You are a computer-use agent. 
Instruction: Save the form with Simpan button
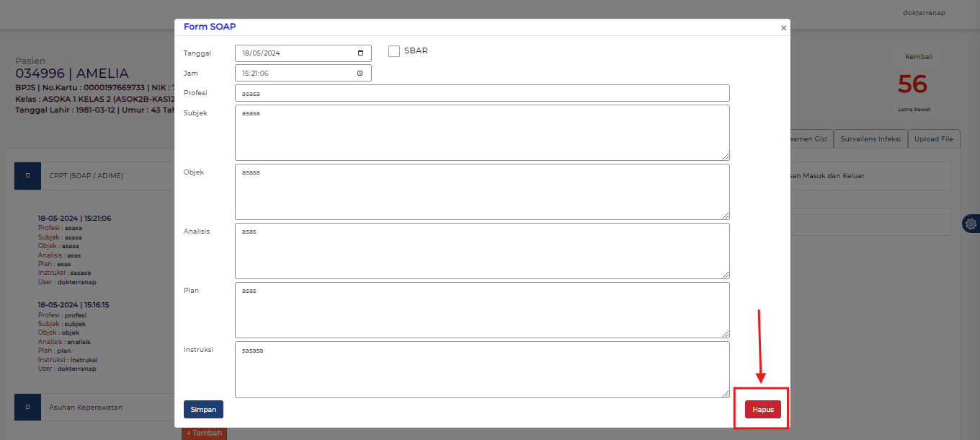[203, 410]
